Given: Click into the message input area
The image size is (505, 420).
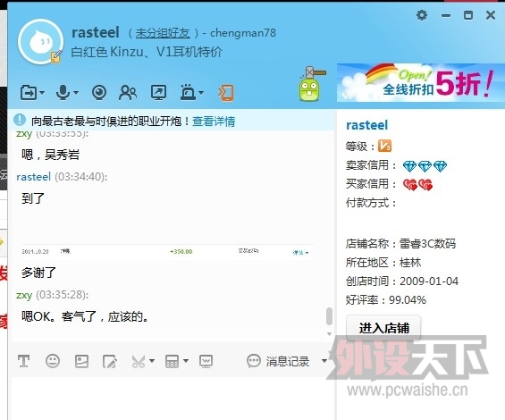Looking at the screenshot, I should tap(173, 399).
